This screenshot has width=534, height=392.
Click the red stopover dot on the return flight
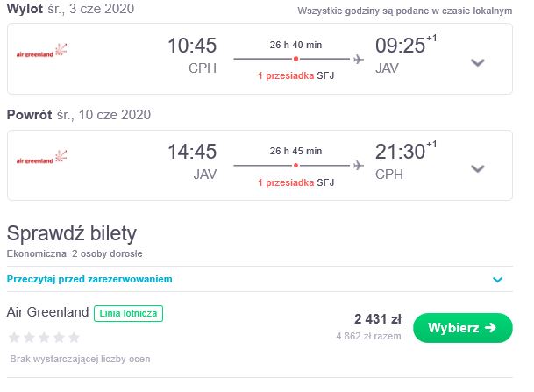pyautogui.click(x=296, y=166)
